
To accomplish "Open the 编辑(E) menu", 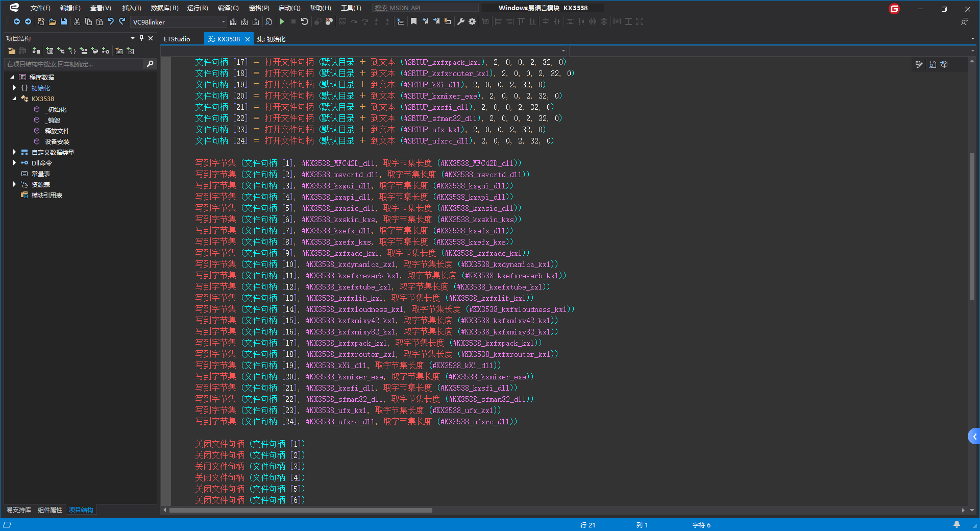I will 70,8.
